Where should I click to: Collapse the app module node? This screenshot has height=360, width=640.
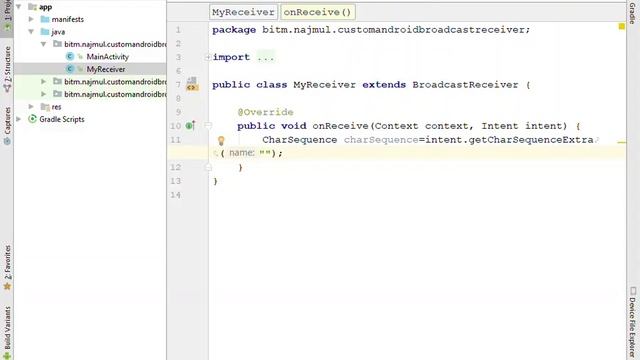(x=19, y=7)
